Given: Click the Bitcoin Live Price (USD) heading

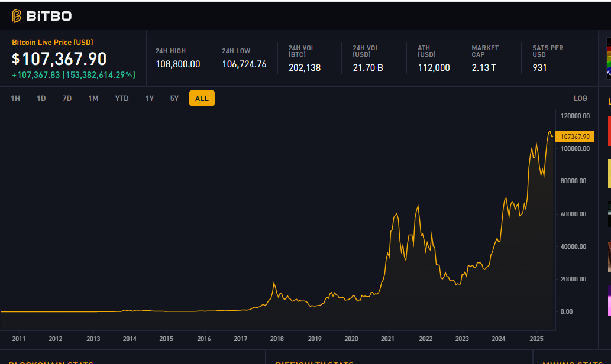Looking at the screenshot, I should point(53,43).
